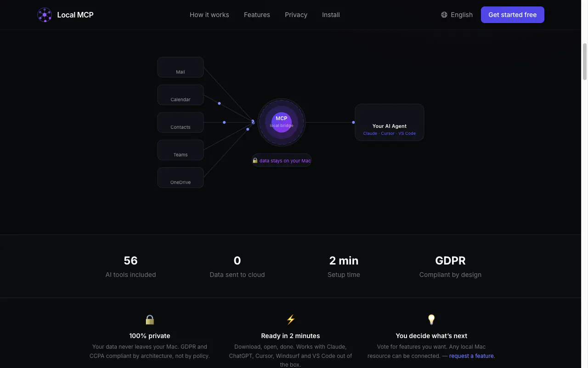Click the Ready in 2 minutes heading
The image size is (588, 368).
290,336
